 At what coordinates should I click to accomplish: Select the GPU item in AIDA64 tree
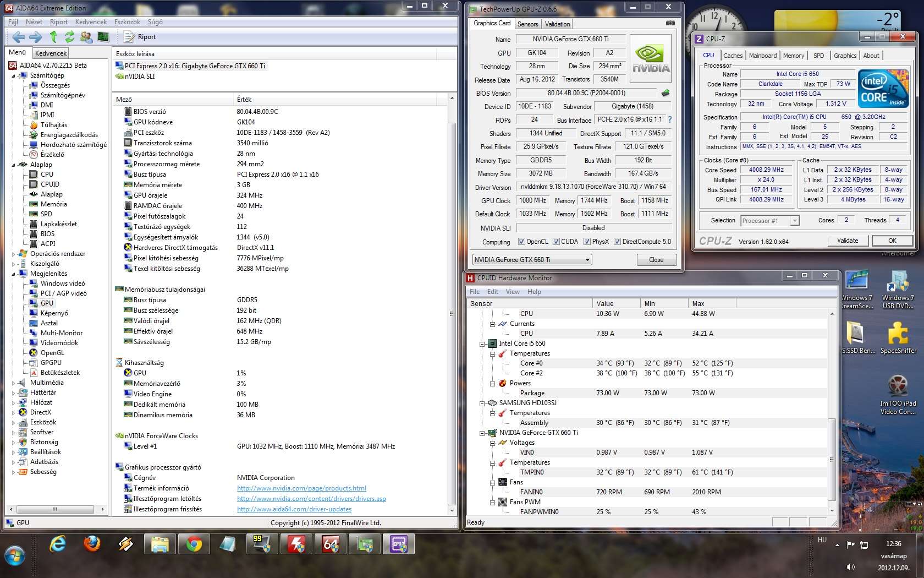(x=47, y=303)
